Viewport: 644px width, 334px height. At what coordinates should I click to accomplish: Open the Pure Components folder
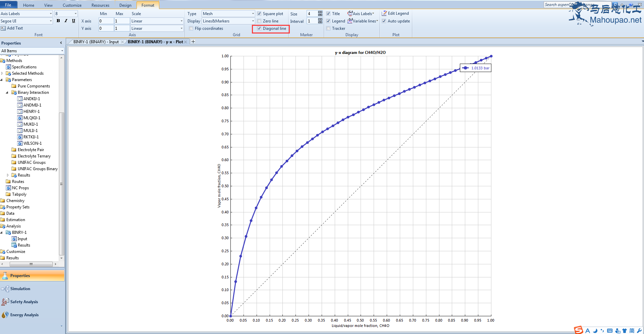click(x=31, y=86)
